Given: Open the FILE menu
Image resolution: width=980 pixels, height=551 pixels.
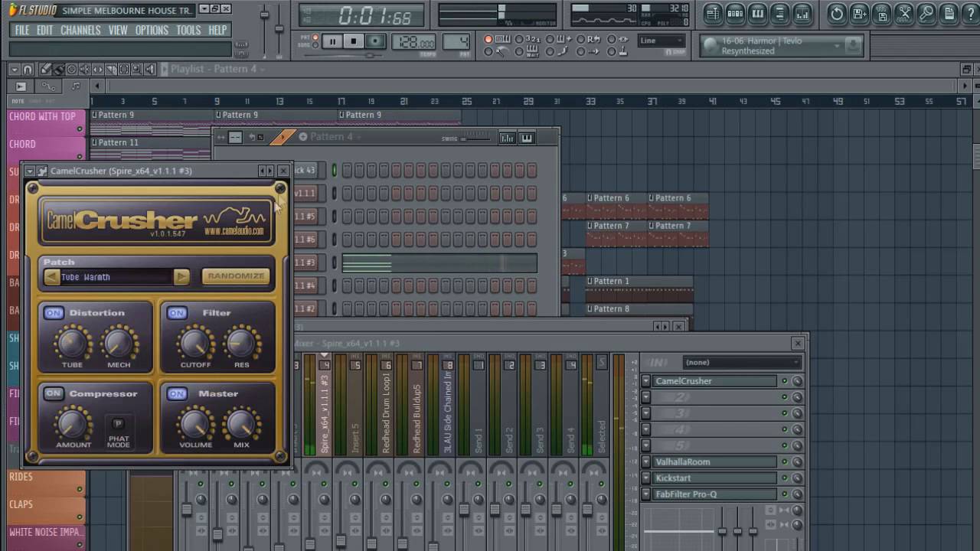Looking at the screenshot, I should click(x=22, y=31).
